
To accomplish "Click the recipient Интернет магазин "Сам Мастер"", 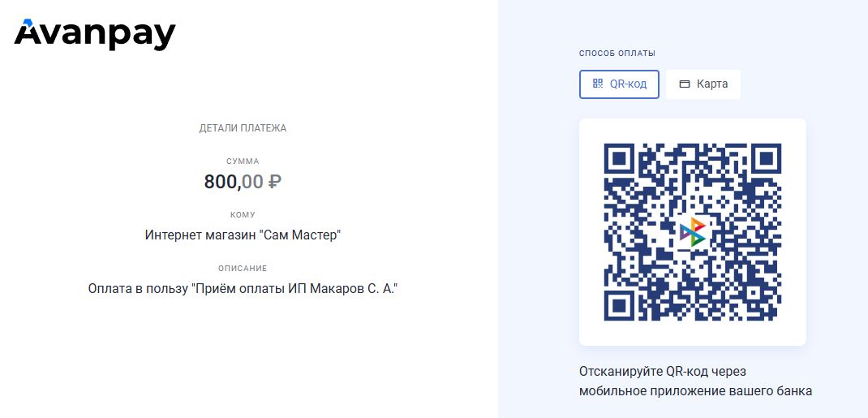I will tap(243, 235).
